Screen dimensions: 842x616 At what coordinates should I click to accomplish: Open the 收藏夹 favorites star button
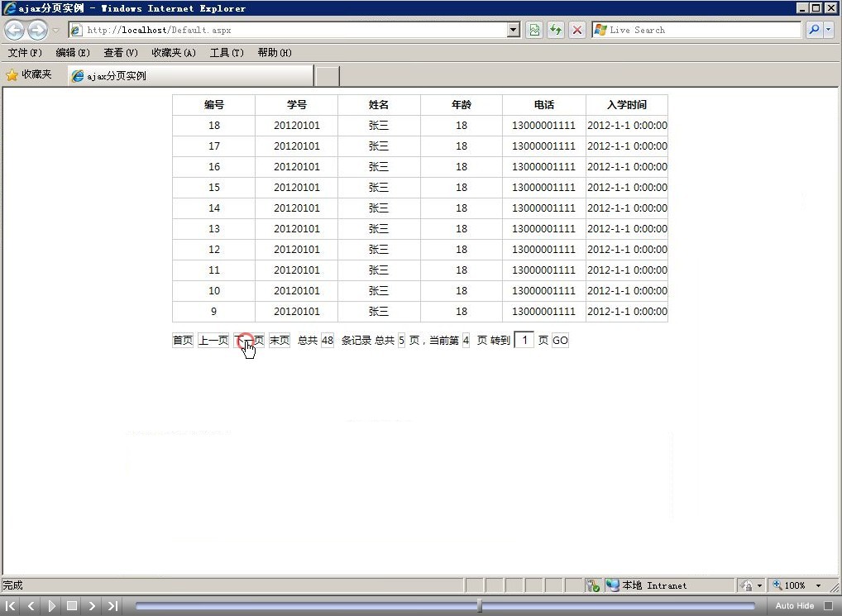pyautogui.click(x=29, y=75)
